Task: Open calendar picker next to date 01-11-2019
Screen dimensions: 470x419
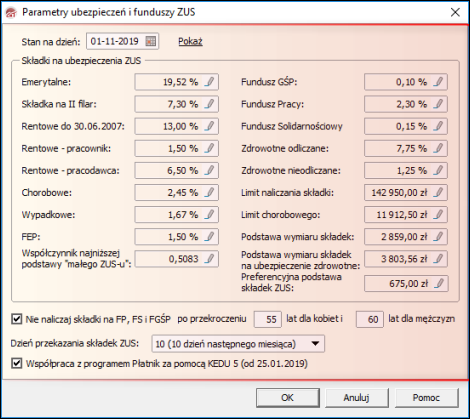Action: tap(151, 41)
